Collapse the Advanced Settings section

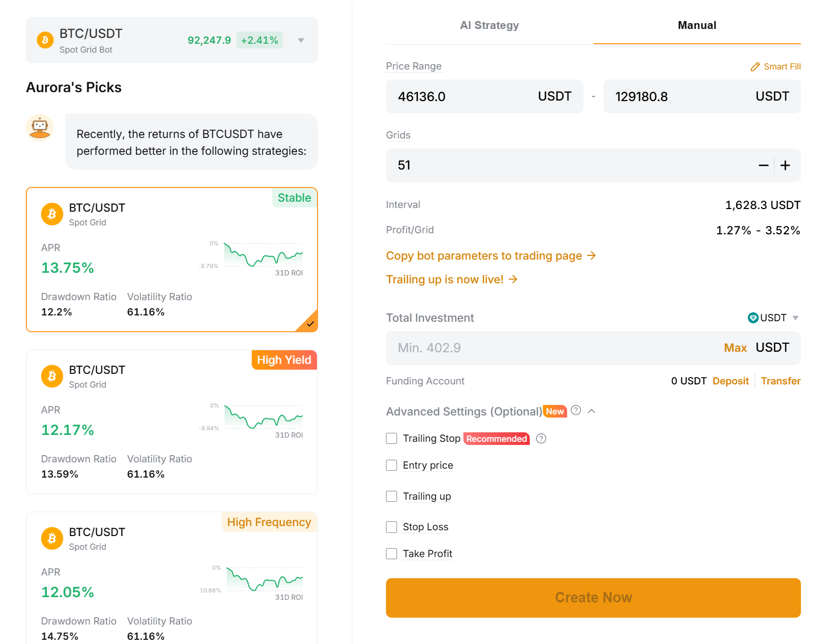[x=592, y=411]
